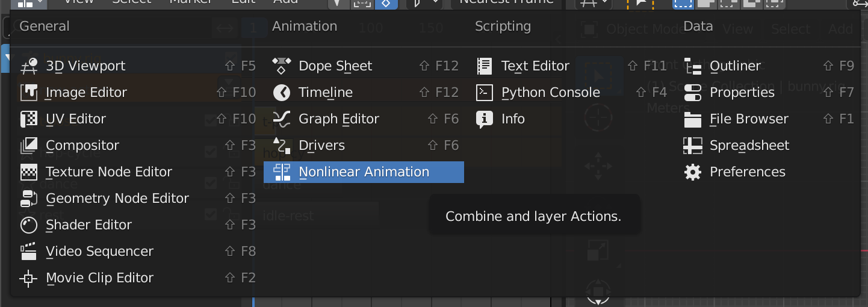Click the Spreadsheet grid icon
The height and width of the screenshot is (307, 868).
click(x=693, y=146)
